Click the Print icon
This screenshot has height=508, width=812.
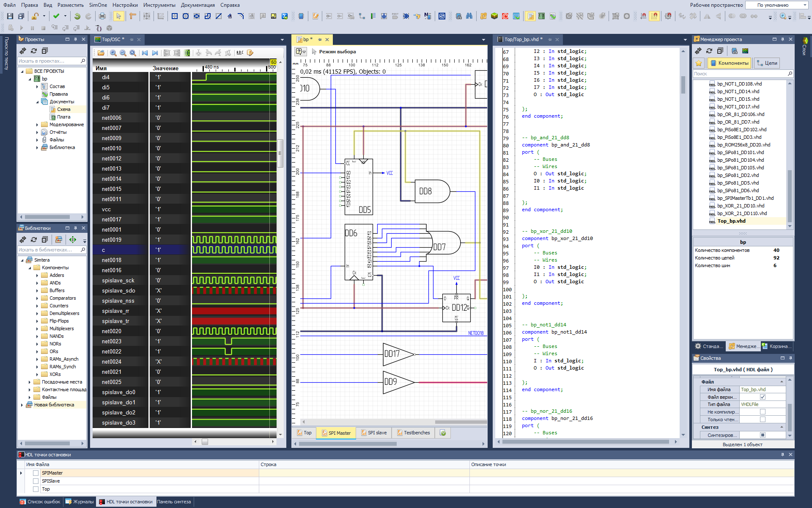click(102, 16)
